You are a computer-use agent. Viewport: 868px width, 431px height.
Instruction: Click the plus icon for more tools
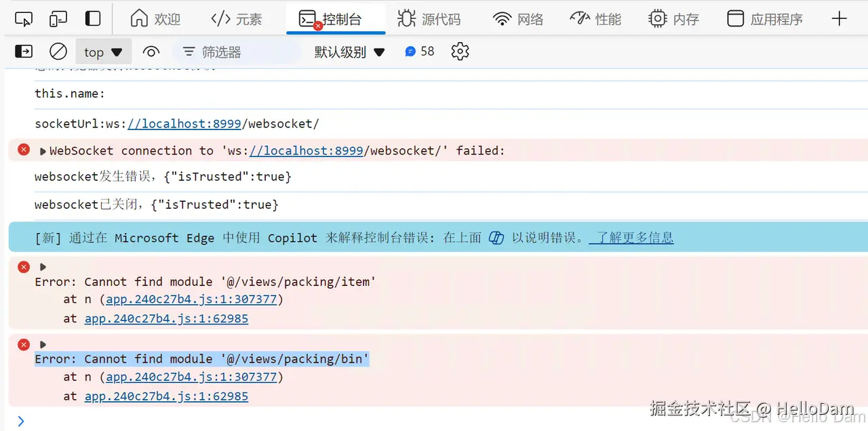[840, 19]
